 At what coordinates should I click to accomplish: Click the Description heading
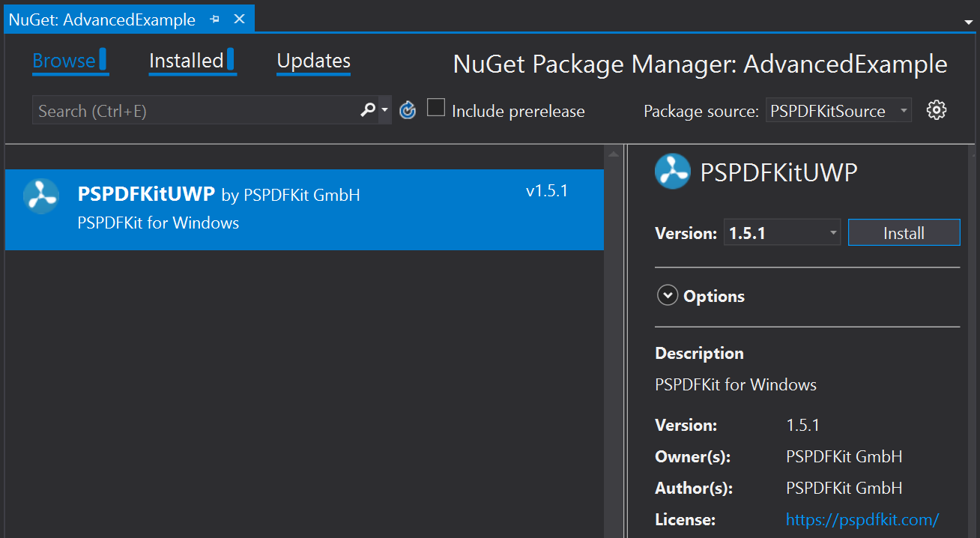click(699, 353)
